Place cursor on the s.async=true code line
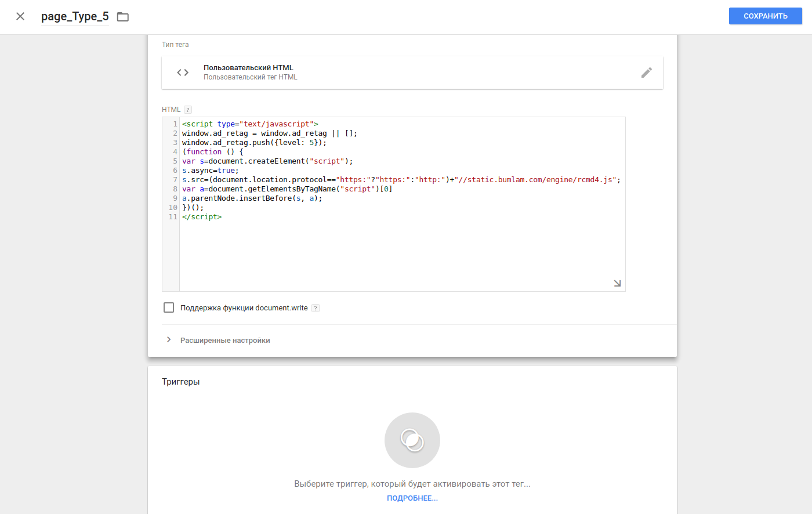This screenshot has height=514, width=812. point(210,171)
